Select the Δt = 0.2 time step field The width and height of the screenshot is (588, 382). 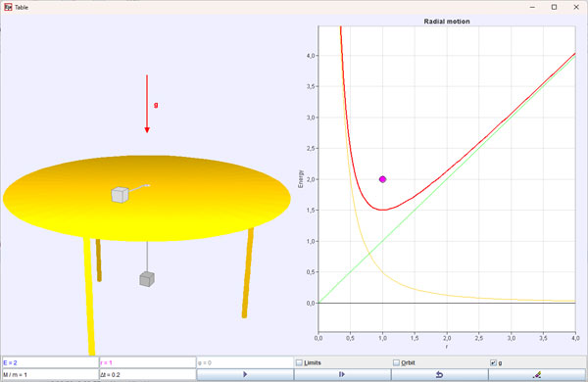pos(147,374)
